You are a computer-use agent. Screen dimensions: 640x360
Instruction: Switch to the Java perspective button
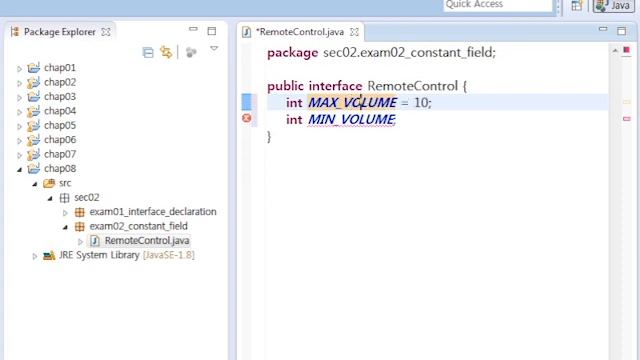(613, 6)
